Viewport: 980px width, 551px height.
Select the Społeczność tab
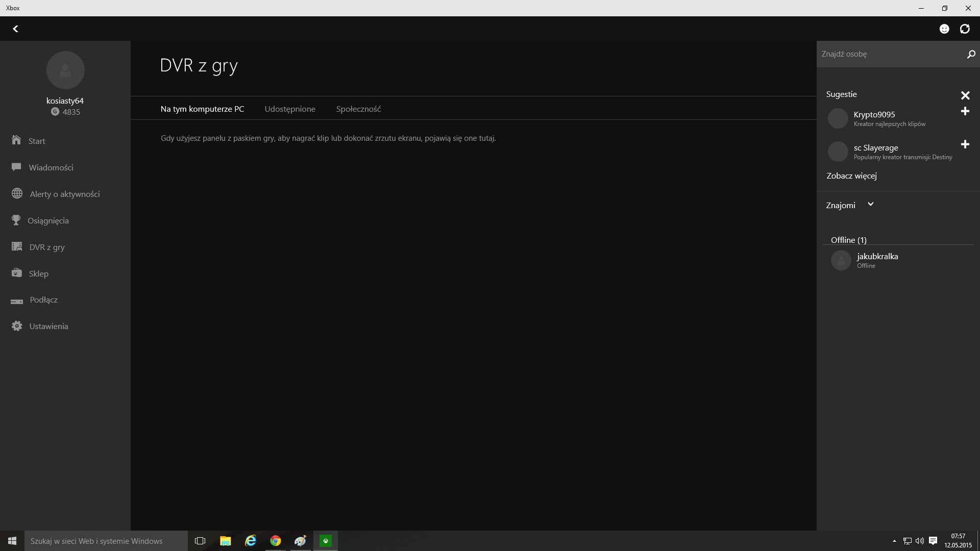358,109
